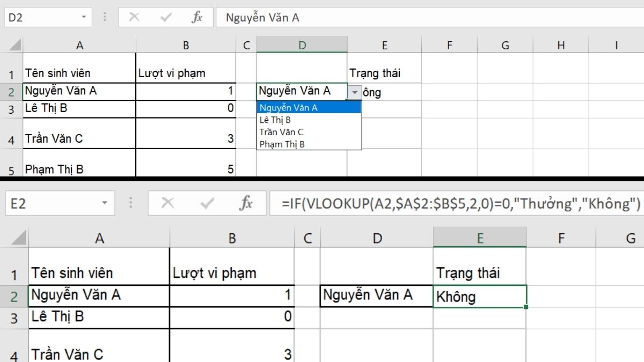
Task: Select column E header in top sheet
Action: pyautogui.click(x=384, y=45)
